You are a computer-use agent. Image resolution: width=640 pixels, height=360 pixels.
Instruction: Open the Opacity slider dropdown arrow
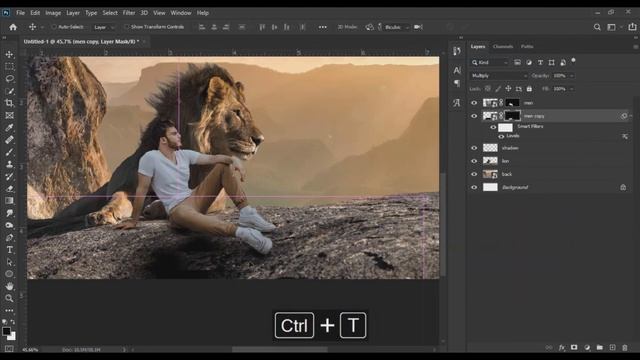(x=571, y=76)
